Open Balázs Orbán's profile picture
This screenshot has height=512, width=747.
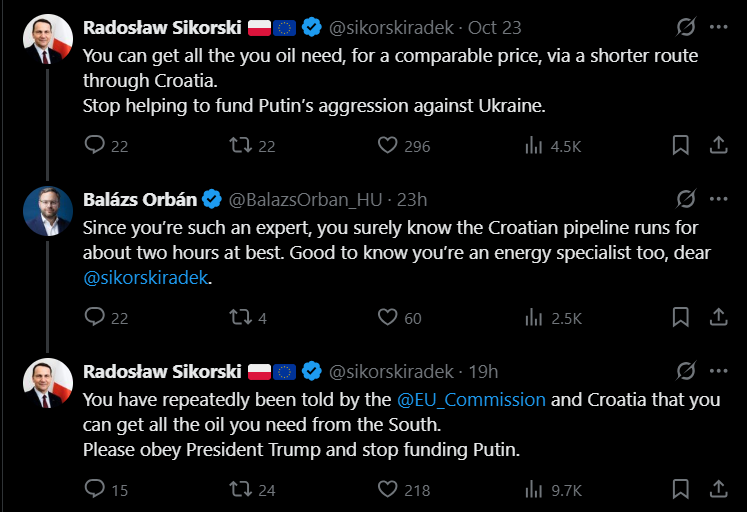point(48,211)
